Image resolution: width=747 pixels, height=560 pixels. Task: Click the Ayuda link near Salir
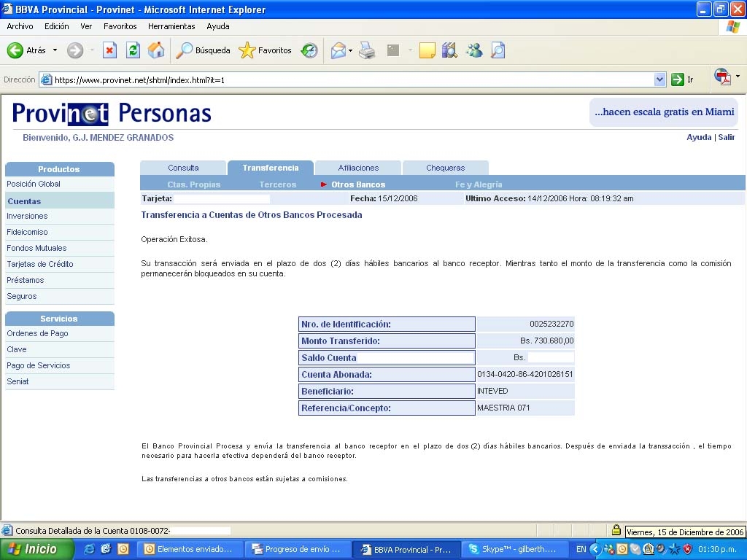pos(698,137)
